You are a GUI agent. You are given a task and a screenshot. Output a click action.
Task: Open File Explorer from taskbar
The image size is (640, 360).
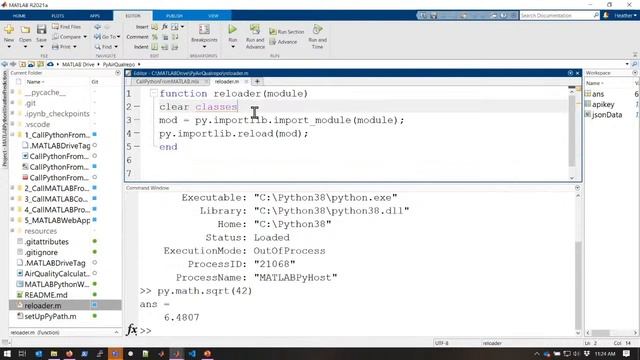(x=53, y=353)
